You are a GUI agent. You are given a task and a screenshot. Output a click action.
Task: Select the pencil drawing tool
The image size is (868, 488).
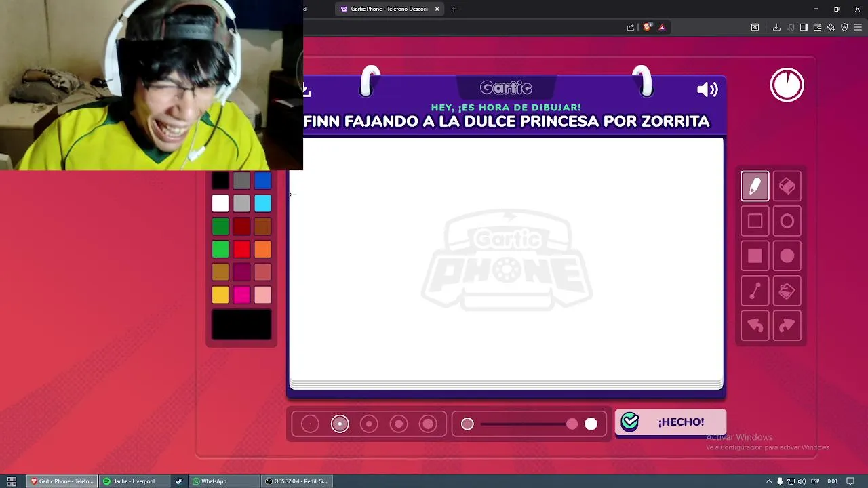click(755, 186)
